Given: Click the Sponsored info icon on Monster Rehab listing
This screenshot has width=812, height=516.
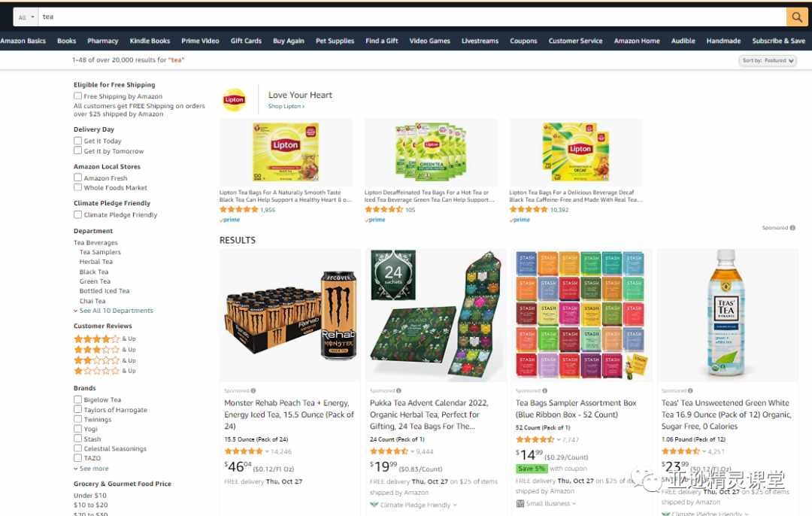Looking at the screenshot, I should click(253, 391).
